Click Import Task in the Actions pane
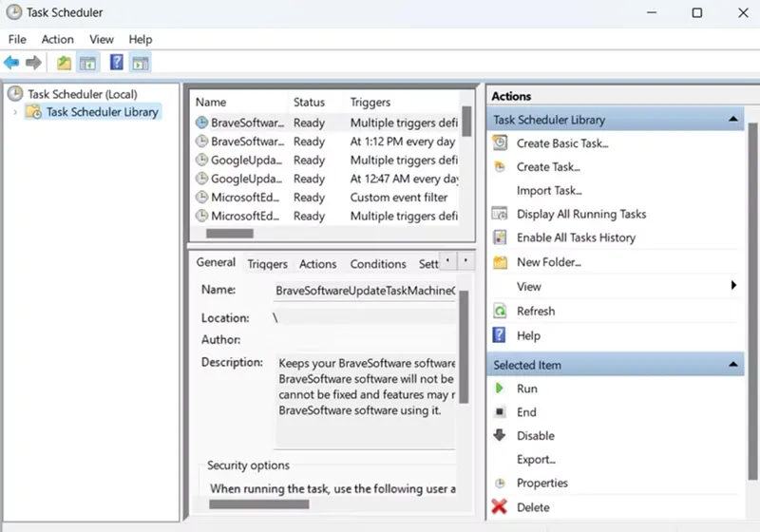 point(548,190)
